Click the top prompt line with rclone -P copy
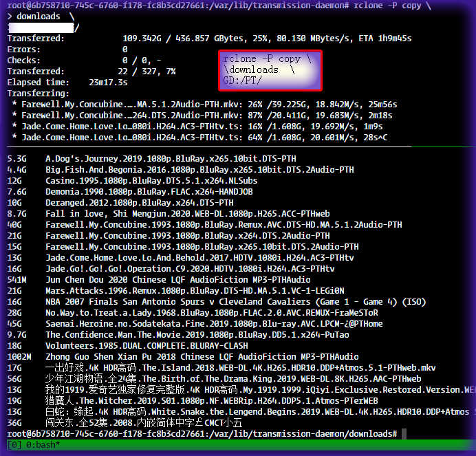 click(x=219, y=6)
